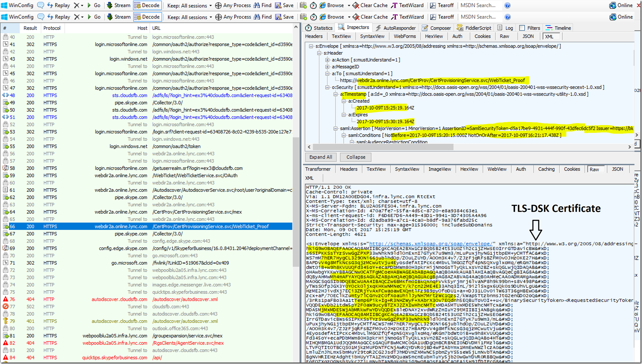This screenshot has width=642, height=364.
Task: Click the Collapse button
Action: (x=356, y=157)
